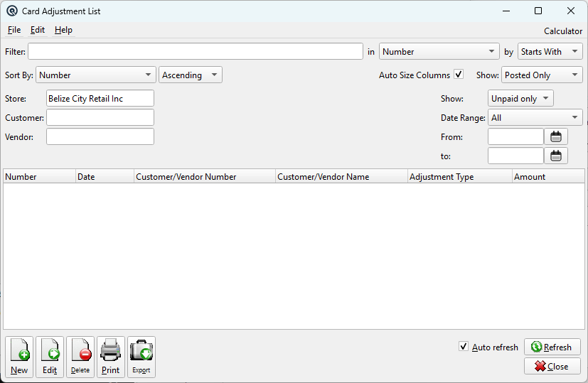The image size is (588, 383).
Task: Minimize the Card Adjustment List window
Action: click(506, 11)
